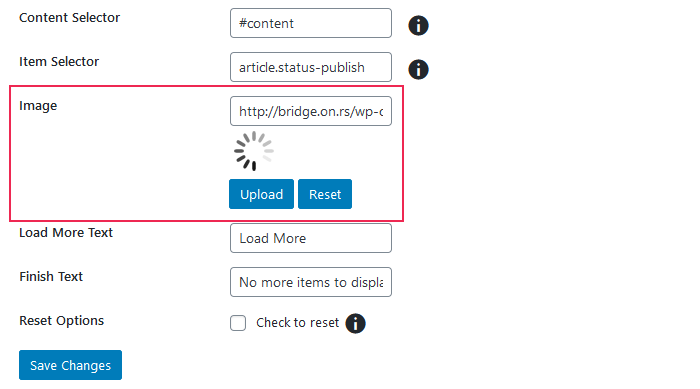Image resolution: width=700 pixels, height=389 pixels.
Task: Click the article.status-publish input field
Action: [x=311, y=67]
